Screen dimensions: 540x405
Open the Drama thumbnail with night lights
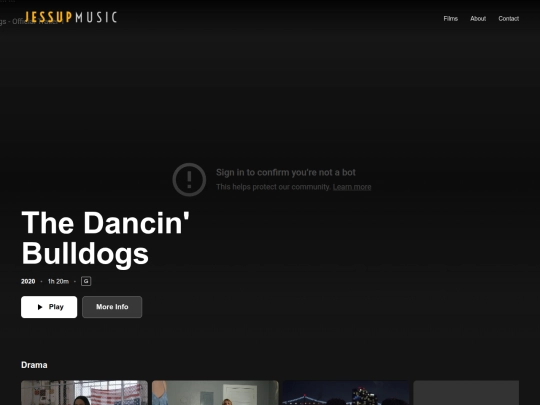point(346,393)
